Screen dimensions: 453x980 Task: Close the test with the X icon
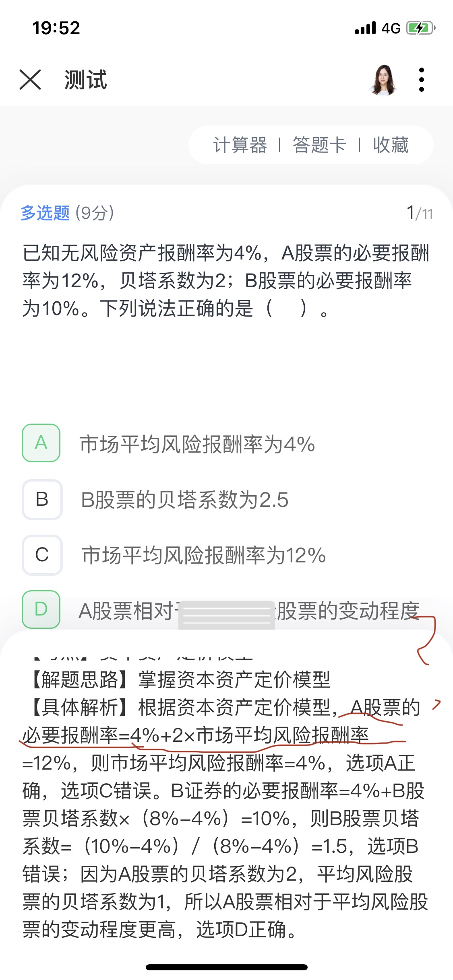[30, 79]
